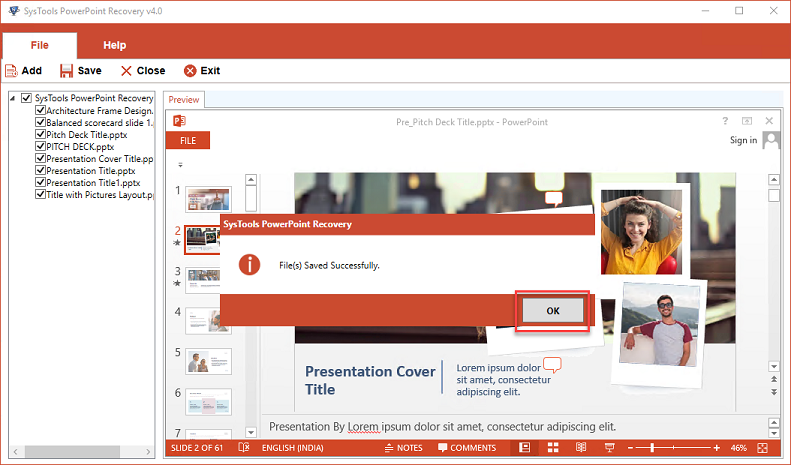Click the 46% zoom level

pos(739,448)
